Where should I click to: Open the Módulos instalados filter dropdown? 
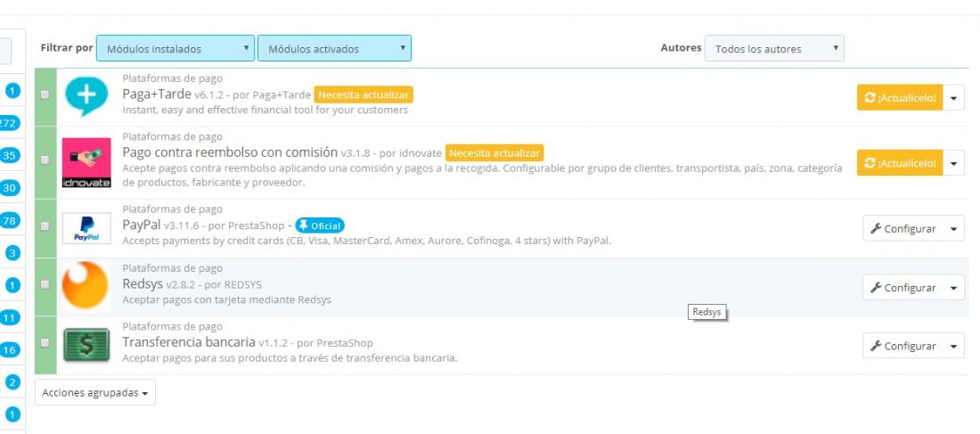[175, 48]
